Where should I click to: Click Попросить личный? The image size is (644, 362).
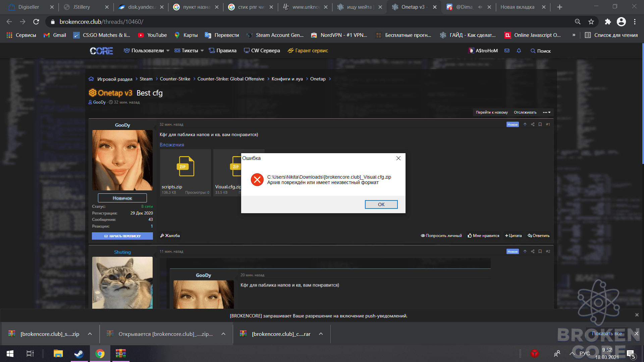(441, 236)
